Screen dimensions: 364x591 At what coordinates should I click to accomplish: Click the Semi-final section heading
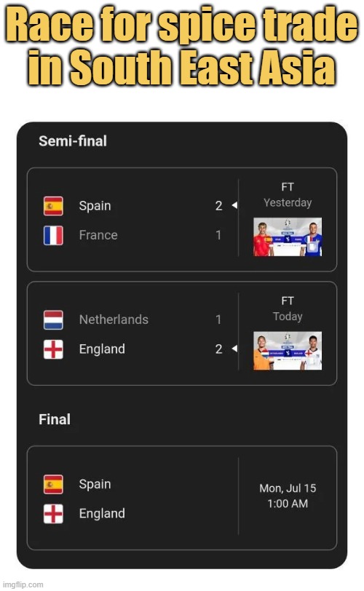[x=73, y=141]
